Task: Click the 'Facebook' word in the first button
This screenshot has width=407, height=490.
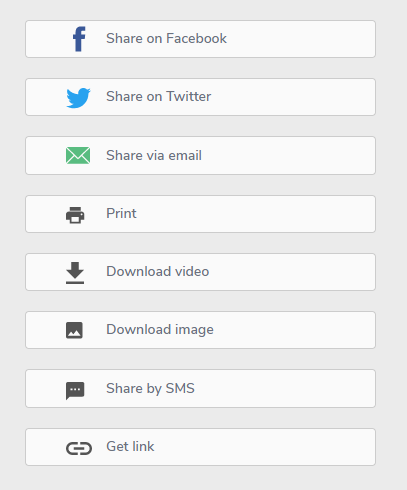Action: [196, 38]
